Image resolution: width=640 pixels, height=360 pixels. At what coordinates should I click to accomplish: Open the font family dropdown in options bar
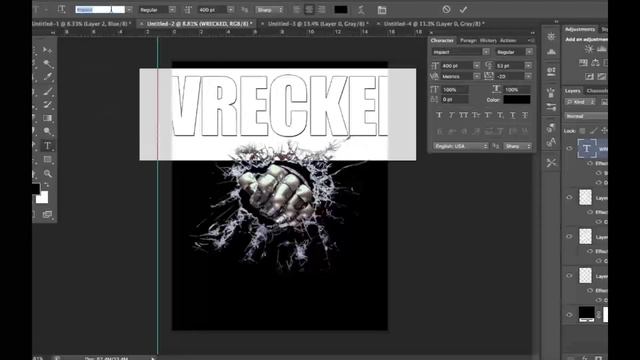[x=129, y=9]
